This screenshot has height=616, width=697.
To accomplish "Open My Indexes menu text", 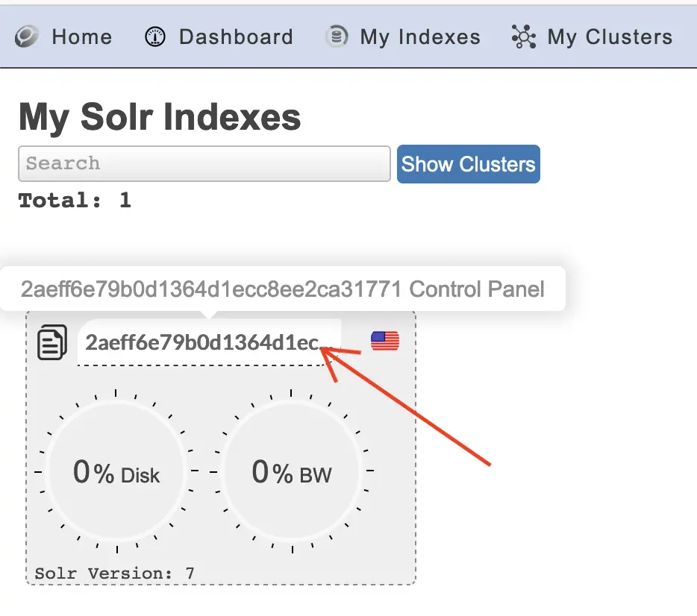I will (x=420, y=37).
